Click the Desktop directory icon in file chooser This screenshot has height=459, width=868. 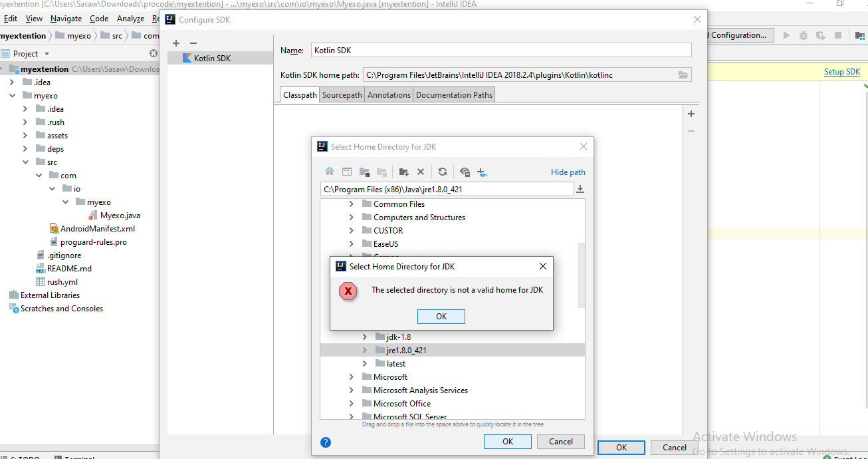(347, 172)
